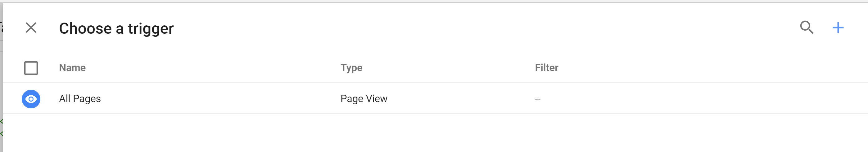The width and height of the screenshot is (868, 152).
Task: Click the green angle bracket at left edge
Action: pos(1,121)
